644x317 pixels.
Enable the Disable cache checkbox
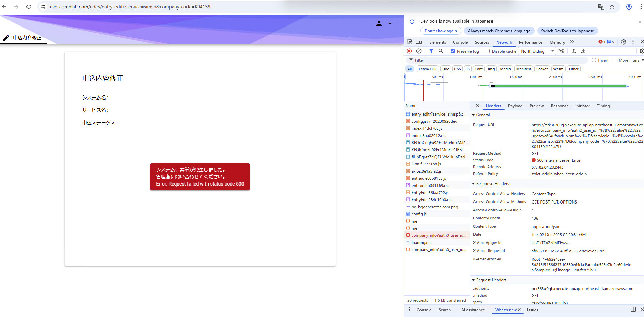click(488, 51)
